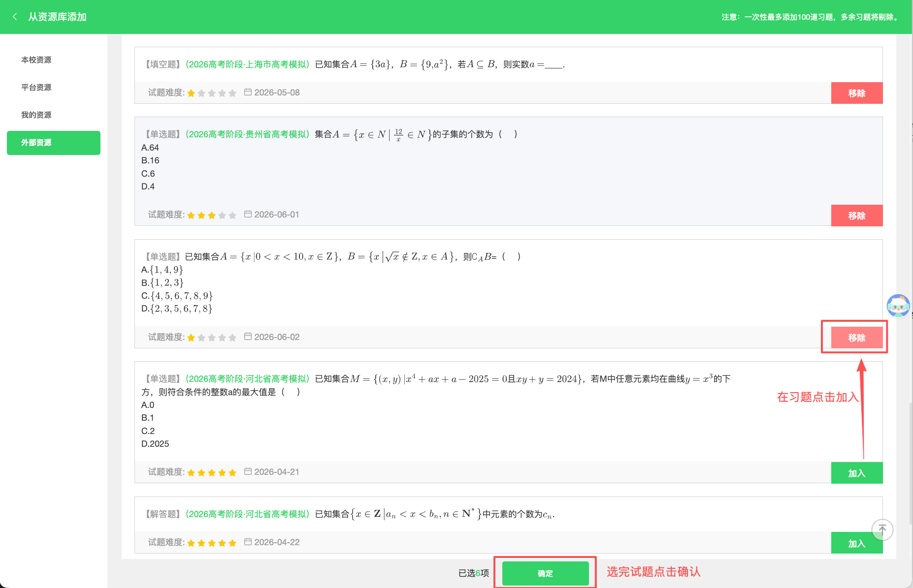Click the 2026-06-02 date text
913x588 pixels.
tap(277, 337)
